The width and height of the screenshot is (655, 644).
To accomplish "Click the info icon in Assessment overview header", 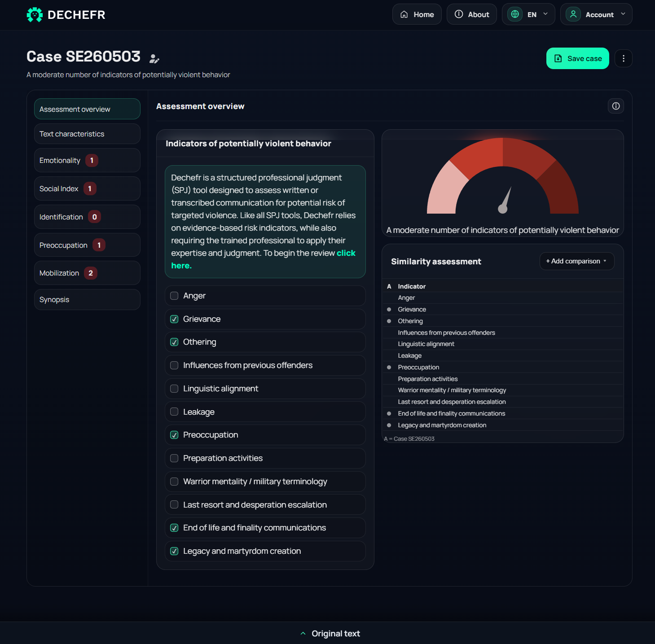I will [x=615, y=106].
